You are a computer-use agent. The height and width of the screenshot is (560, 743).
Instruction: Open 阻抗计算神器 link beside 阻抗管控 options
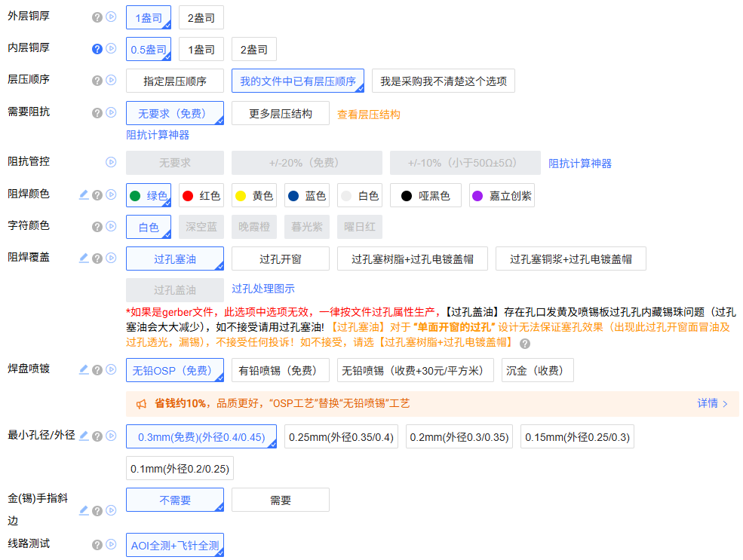pos(580,164)
